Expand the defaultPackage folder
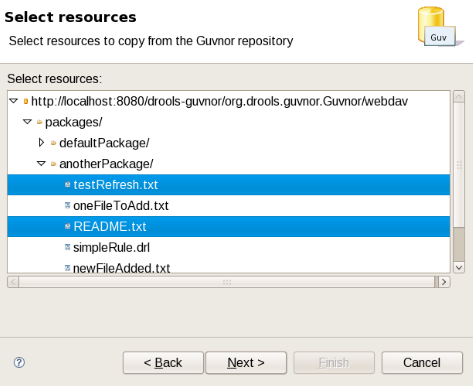The image size is (473, 386). [41, 143]
